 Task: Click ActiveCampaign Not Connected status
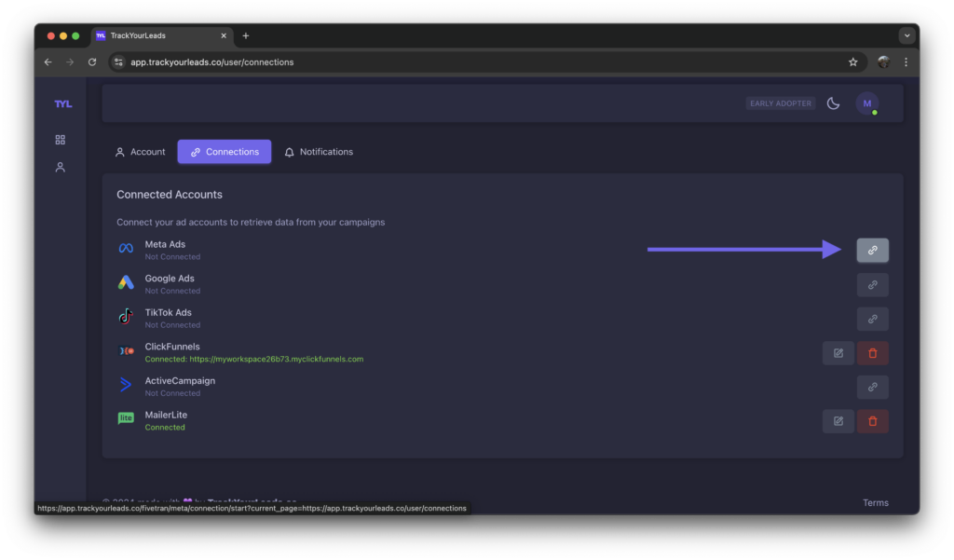(x=172, y=393)
